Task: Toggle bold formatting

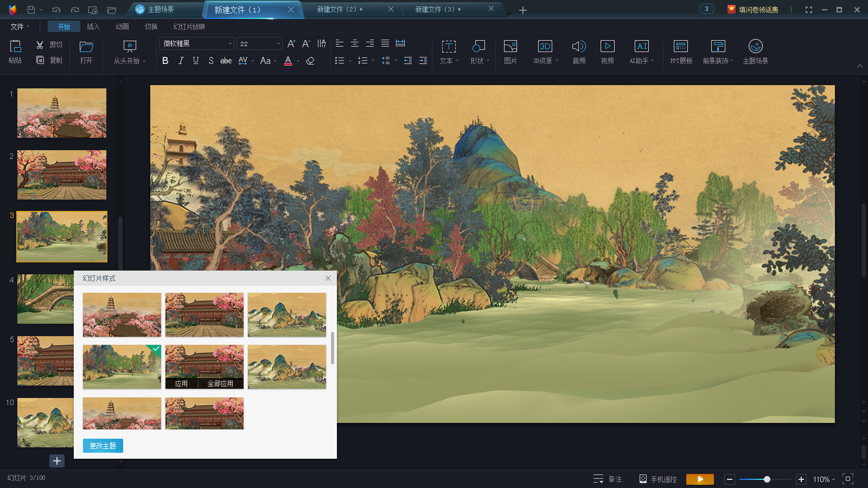Action: click(165, 61)
